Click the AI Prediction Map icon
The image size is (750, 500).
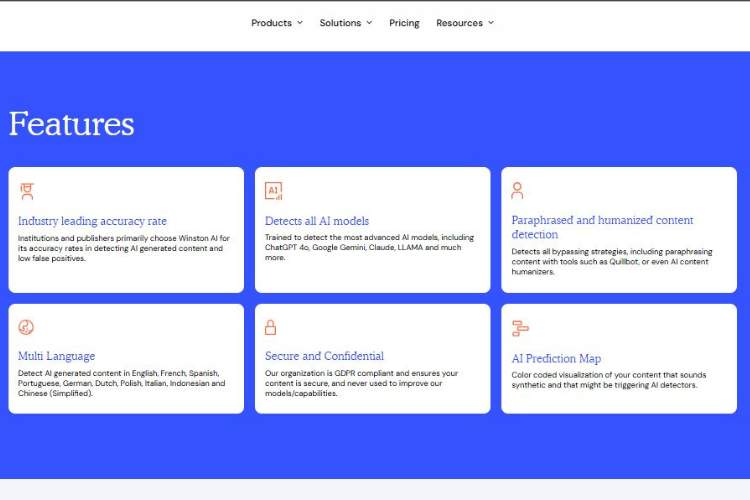coord(520,328)
